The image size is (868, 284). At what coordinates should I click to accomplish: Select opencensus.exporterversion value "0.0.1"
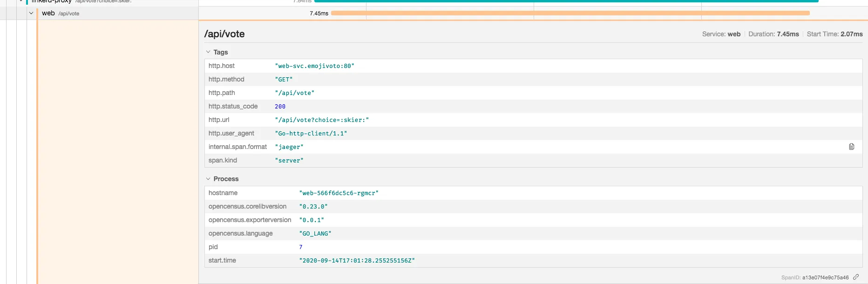312,220
